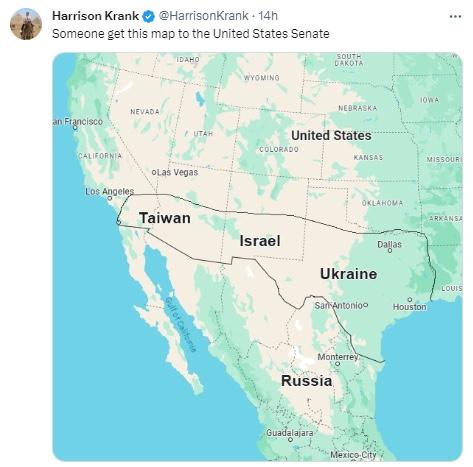Click the Houston city marker
Viewport: 473px width, 467px height.
click(410, 300)
